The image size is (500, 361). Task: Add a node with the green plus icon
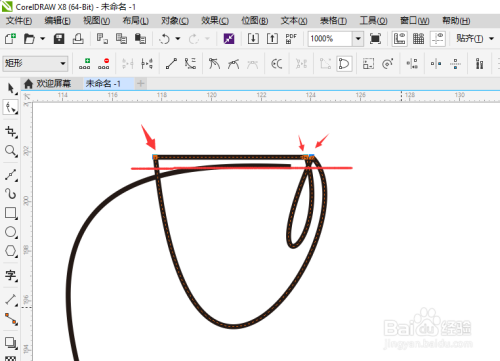[85, 63]
